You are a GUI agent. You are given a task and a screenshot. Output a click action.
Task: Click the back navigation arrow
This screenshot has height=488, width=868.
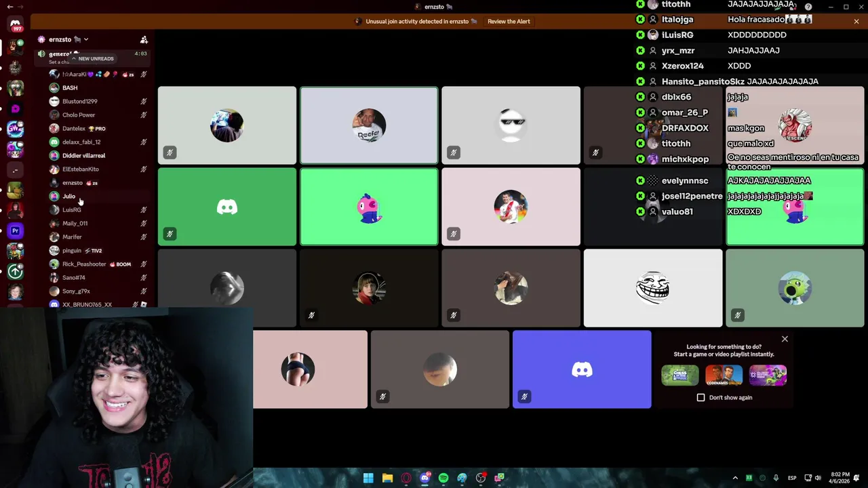point(9,7)
